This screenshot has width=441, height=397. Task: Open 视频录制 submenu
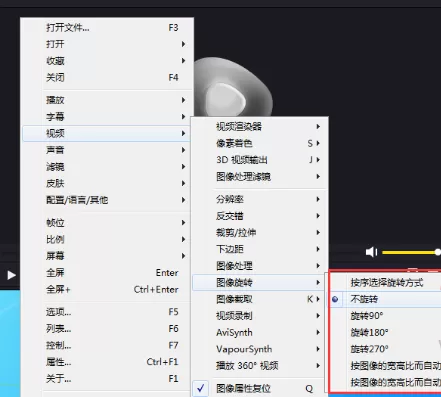pos(259,316)
